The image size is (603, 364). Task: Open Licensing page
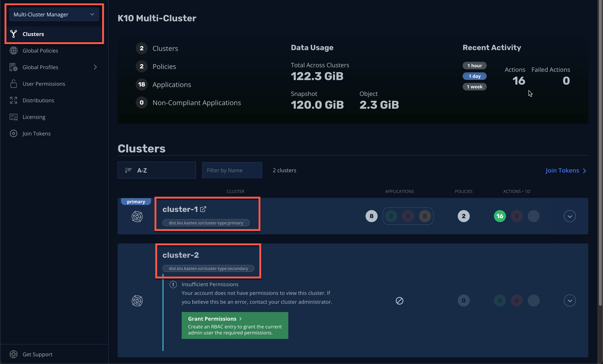pos(34,117)
